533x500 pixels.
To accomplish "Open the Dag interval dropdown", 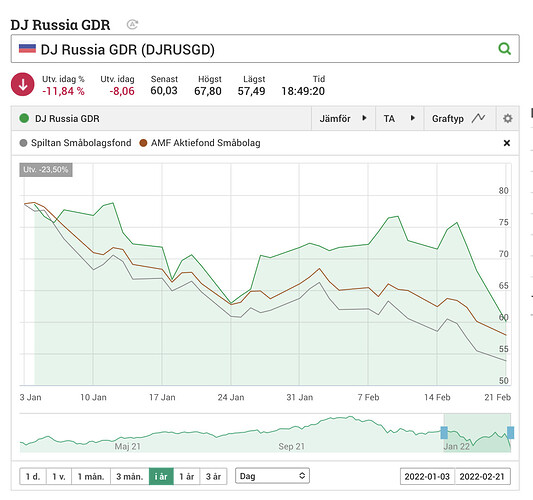I will point(272,476).
